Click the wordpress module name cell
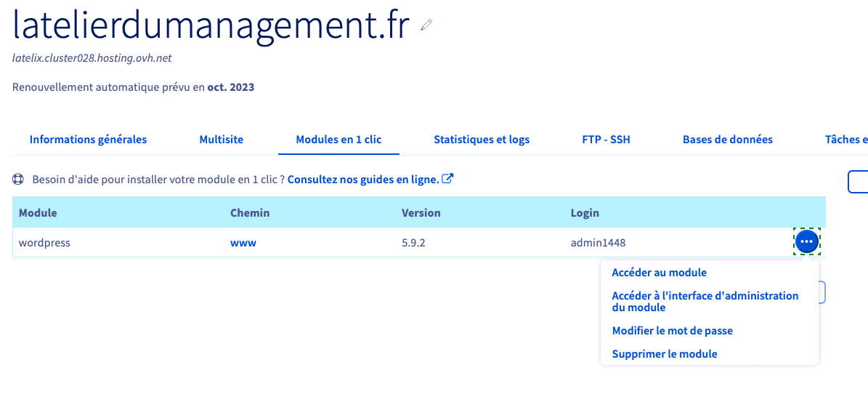Screen dimensions: 868x405 point(44,243)
